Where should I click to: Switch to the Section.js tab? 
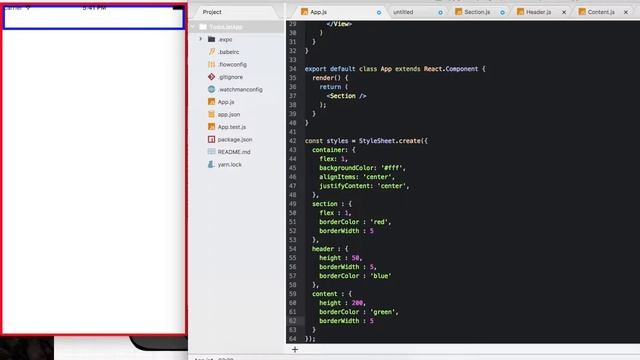479,12
